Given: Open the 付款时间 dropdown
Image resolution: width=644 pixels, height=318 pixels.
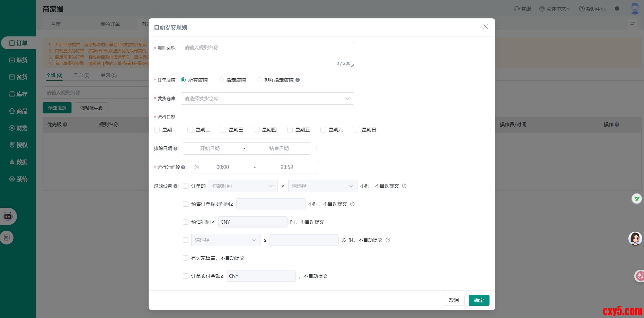Looking at the screenshot, I should (x=243, y=186).
